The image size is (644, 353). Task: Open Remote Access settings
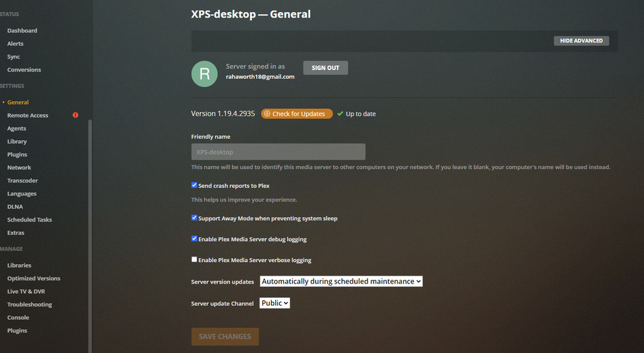pos(28,115)
